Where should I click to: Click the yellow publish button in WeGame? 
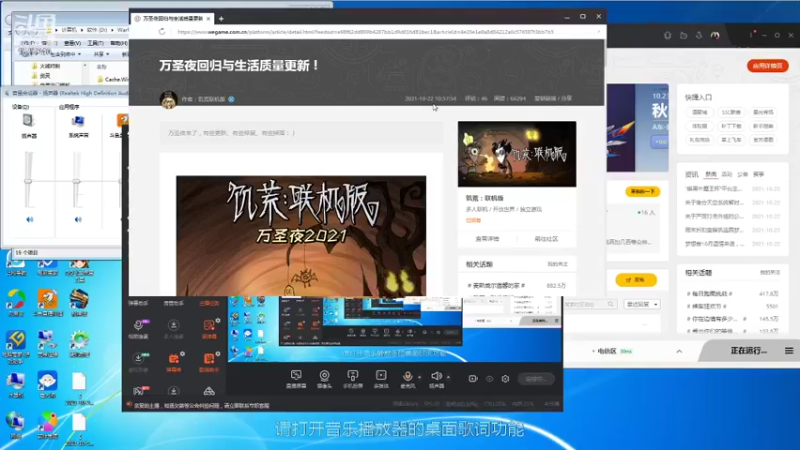tap(636, 280)
